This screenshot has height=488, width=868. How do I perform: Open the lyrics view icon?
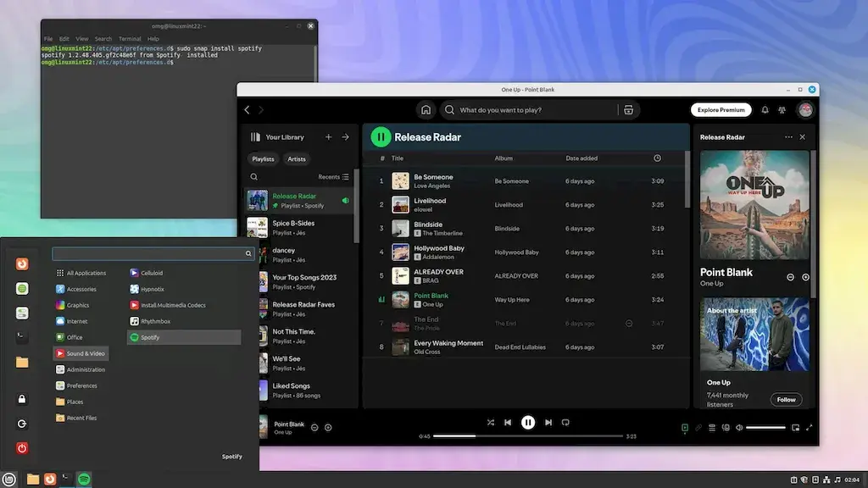click(x=698, y=427)
